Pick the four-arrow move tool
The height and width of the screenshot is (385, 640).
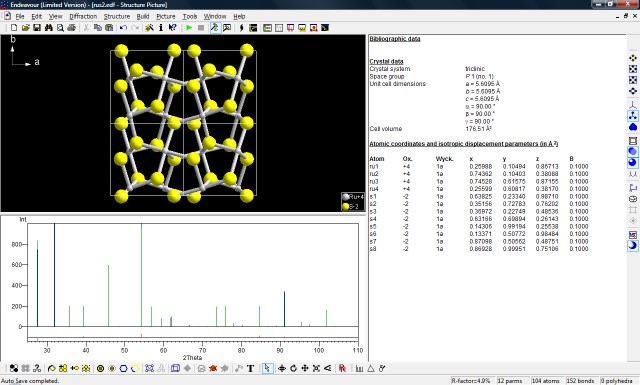(x=304, y=368)
